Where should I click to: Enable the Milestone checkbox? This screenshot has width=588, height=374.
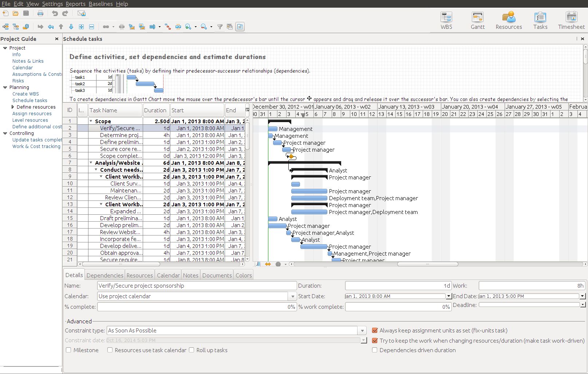click(x=68, y=350)
